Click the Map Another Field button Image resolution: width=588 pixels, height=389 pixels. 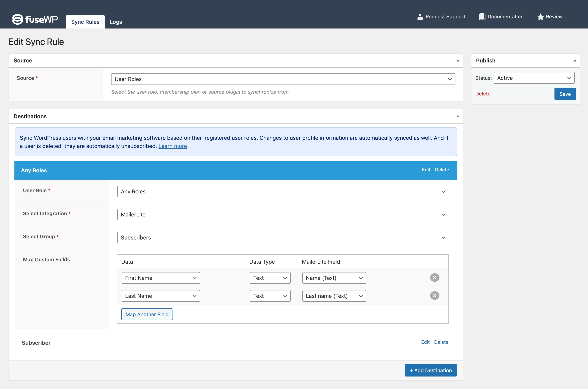point(147,314)
